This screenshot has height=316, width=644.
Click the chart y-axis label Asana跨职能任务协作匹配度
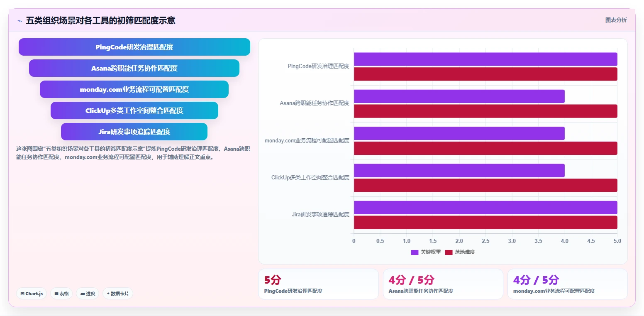pos(315,103)
